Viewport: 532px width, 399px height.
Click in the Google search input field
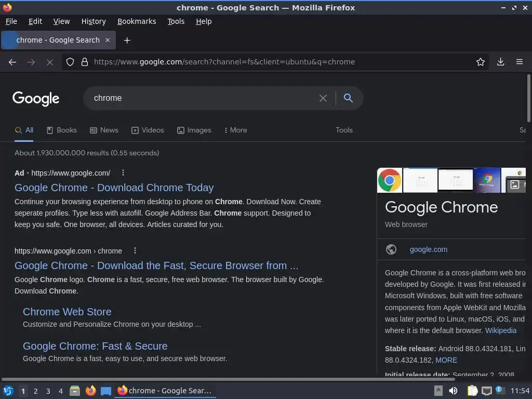point(204,98)
